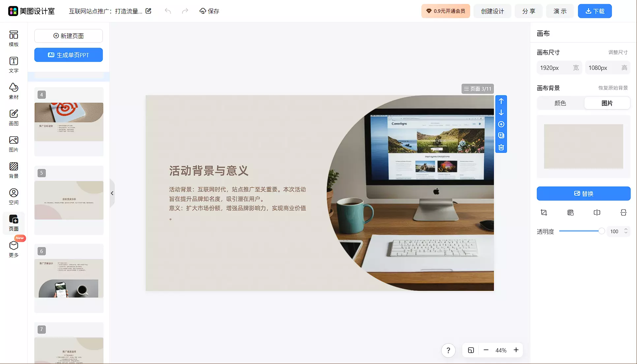Select page 6 thumbnail
The image size is (637, 364).
click(x=69, y=278)
